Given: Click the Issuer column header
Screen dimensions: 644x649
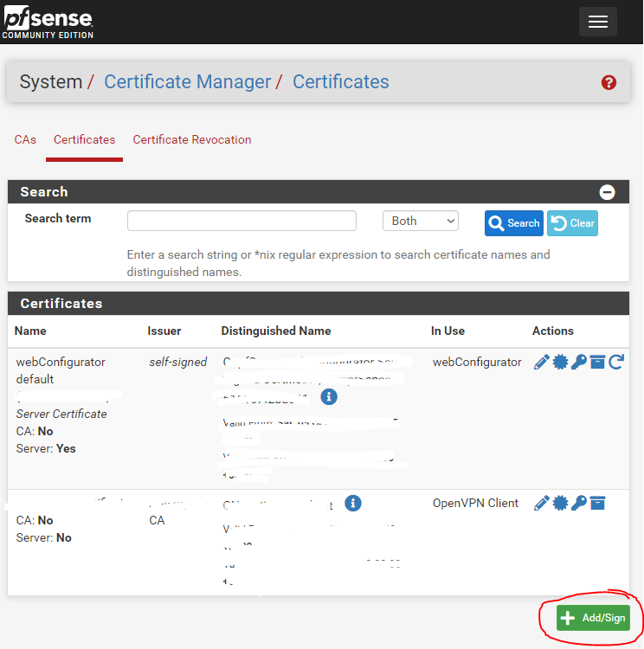Looking at the screenshot, I should point(164,331).
